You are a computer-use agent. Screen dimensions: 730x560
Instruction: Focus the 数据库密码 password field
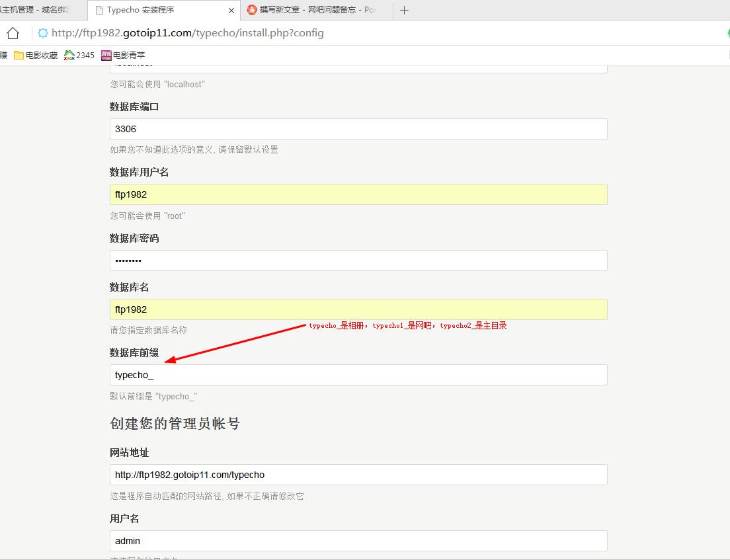pos(358,260)
